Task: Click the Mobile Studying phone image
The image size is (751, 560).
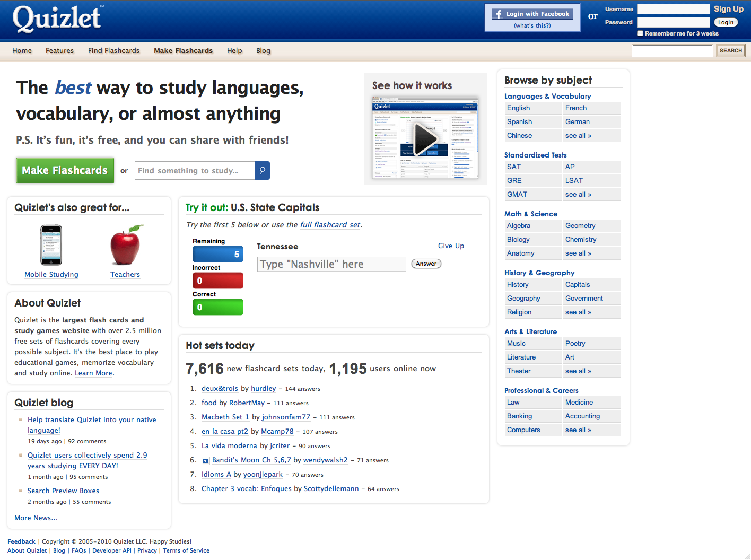Action: pyautogui.click(x=51, y=245)
